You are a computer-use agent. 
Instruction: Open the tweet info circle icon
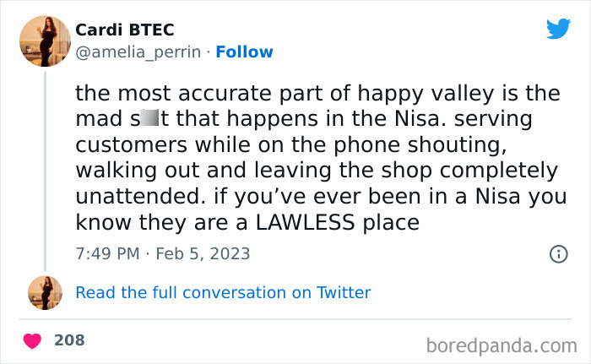(558, 253)
